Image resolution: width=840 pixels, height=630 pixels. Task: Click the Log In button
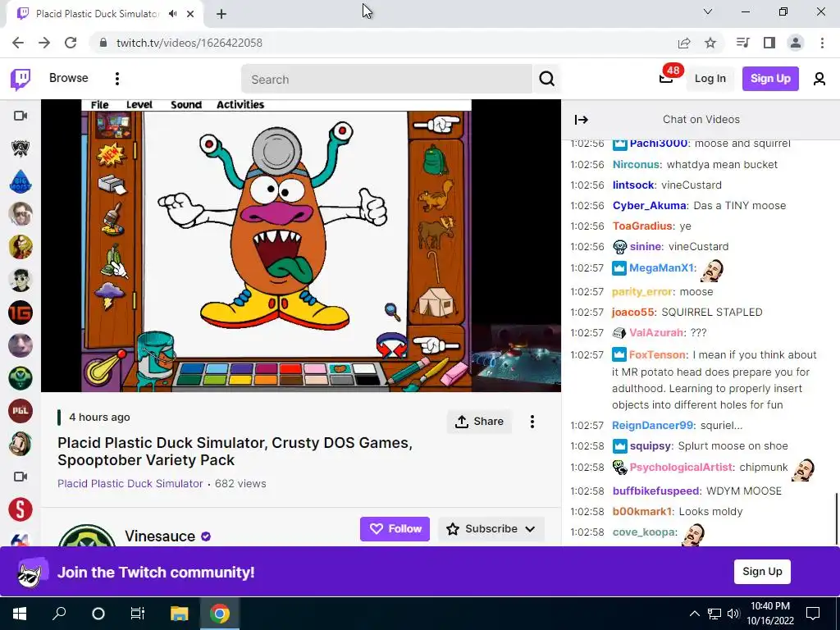[710, 79]
